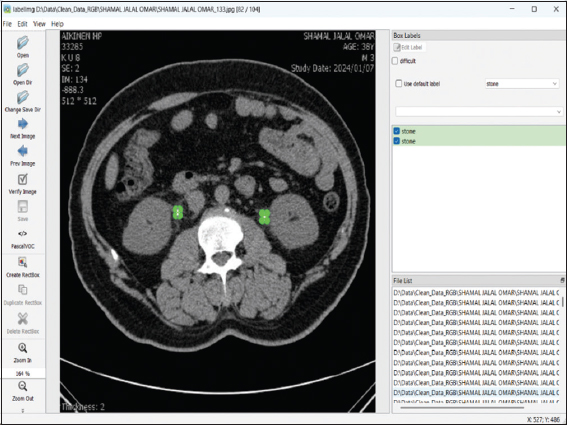
Task: Open the default label stone dropdown
Action: click(522, 84)
